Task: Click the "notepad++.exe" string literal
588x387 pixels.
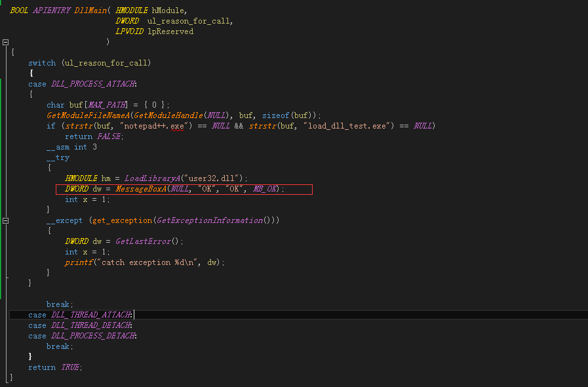Action: (153, 126)
